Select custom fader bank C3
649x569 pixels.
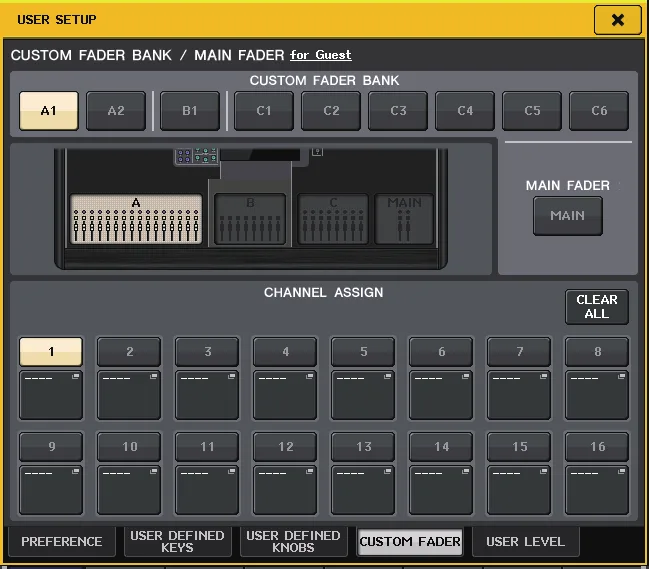(x=398, y=111)
